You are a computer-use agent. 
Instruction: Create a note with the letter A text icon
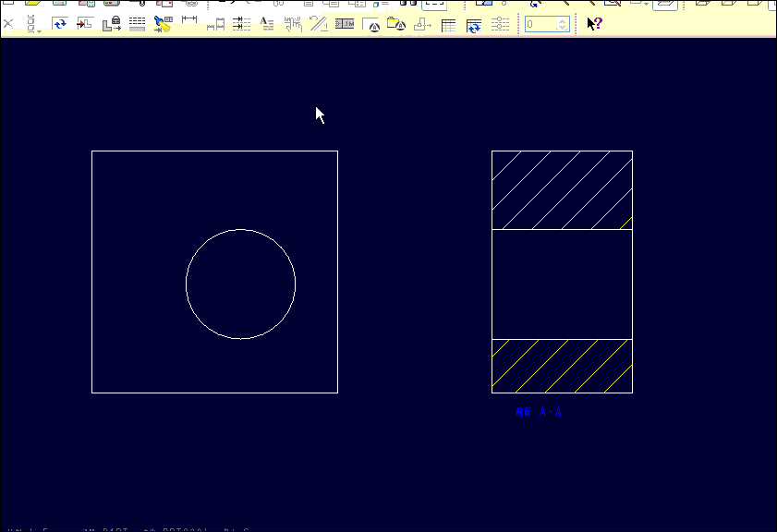point(267,24)
